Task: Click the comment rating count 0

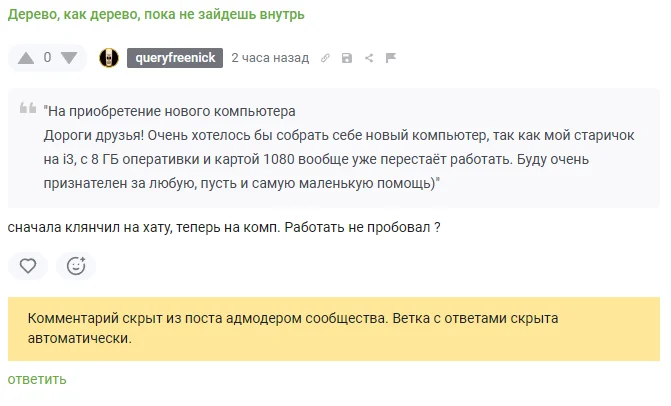Action: click(x=48, y=57)
